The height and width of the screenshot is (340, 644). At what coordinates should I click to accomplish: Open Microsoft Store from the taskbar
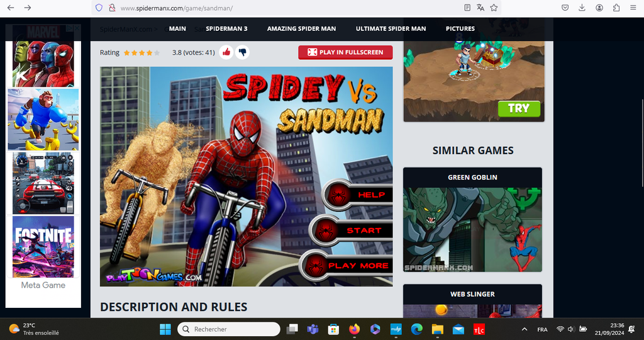(x=333, y=329)
